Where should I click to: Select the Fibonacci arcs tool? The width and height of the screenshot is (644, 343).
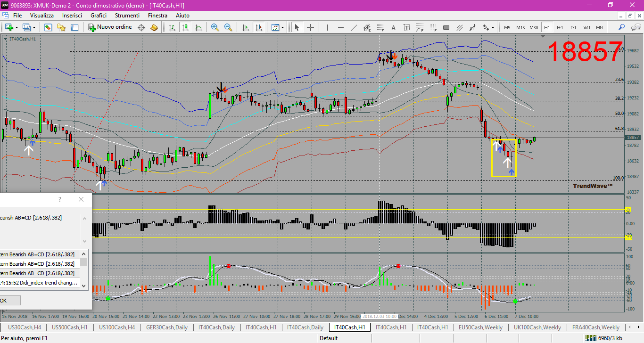click(420, 27)
